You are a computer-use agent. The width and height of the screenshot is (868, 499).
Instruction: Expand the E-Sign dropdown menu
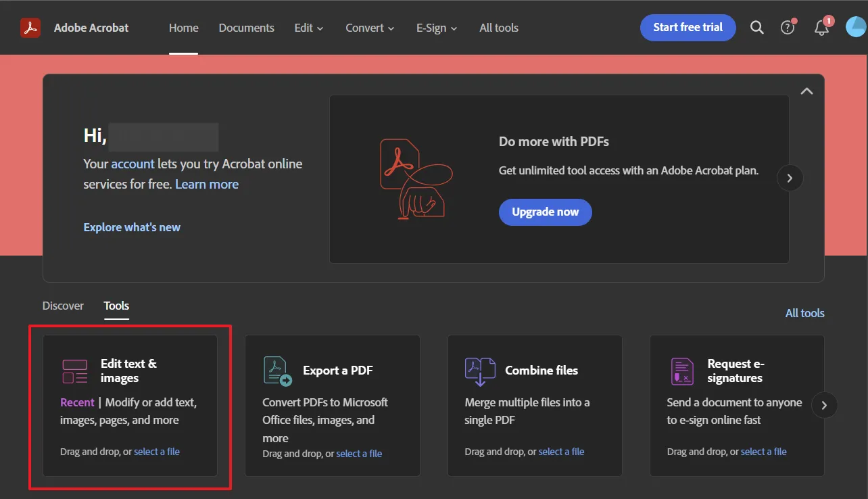[x=436, y=28]
